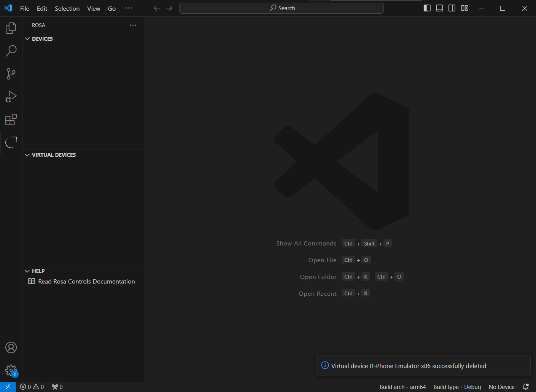Open the notifications bell in status bar
This screenshot has width=536, height=392.
pyautogui.click(x=526, y=387)
